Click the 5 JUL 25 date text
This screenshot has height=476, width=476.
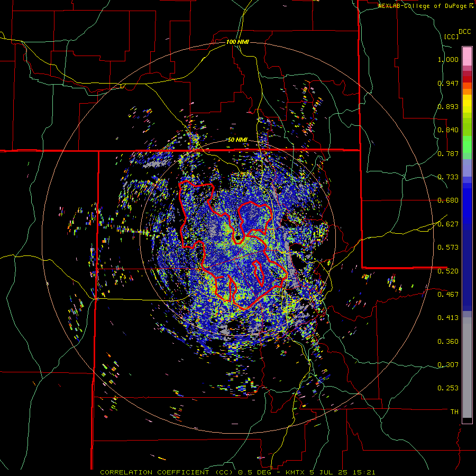click(x=329, y=472)
